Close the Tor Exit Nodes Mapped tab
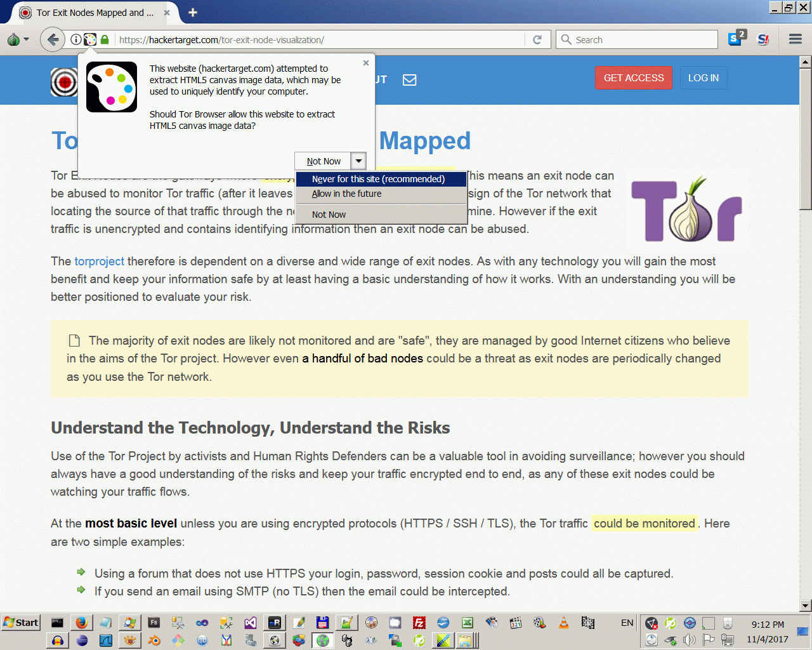This screenshot has width=812, height=650. pyautogui.click(x=167, y=12)
